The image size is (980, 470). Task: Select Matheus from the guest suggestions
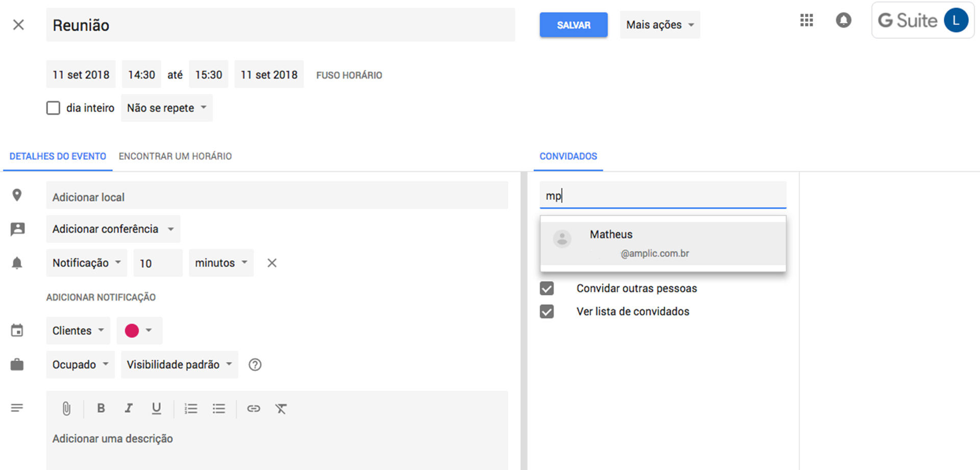(x=662, y=243)
